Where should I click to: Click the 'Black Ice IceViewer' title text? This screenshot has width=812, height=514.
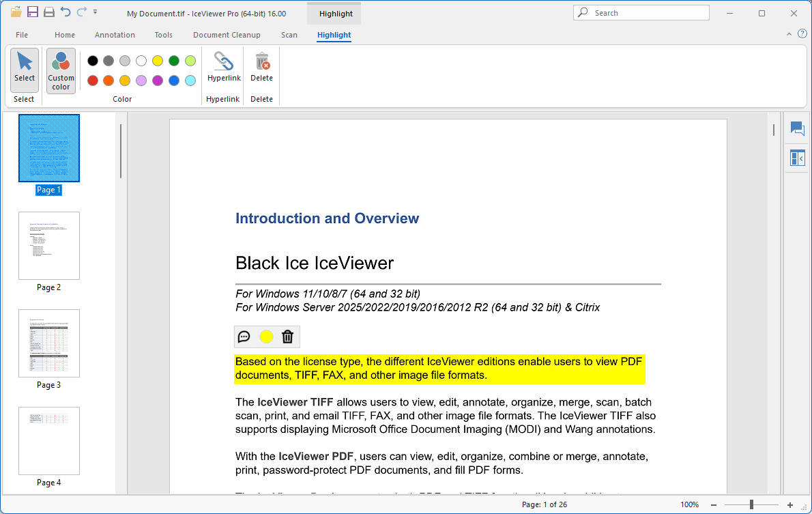pyautogui.click(x=315, y=263)
